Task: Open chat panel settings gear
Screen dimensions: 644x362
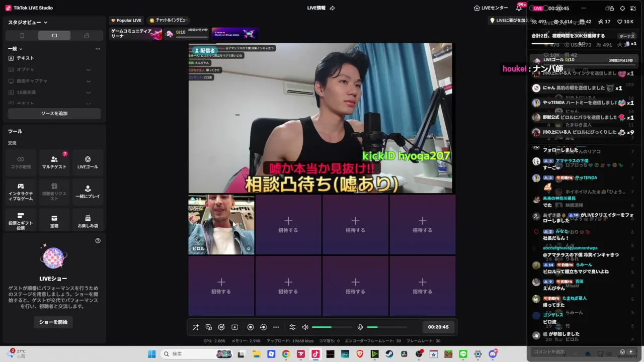Action: click(x=622, y=8)
